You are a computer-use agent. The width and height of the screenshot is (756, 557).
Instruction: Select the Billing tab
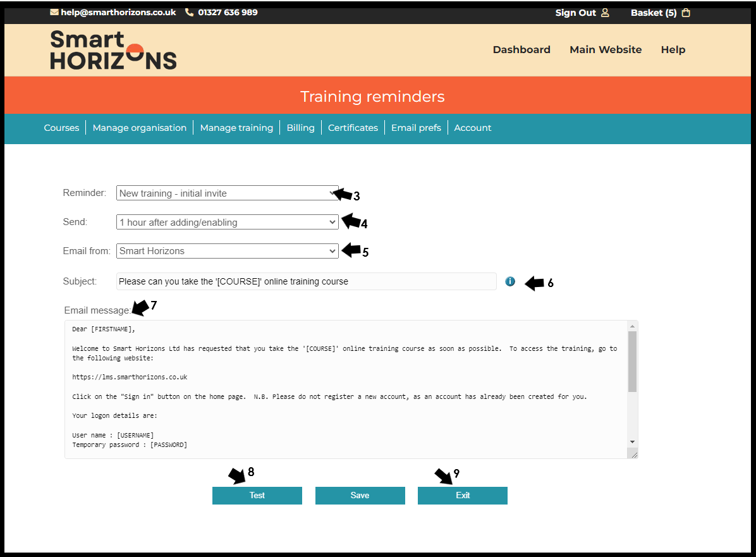pos(300,128)
